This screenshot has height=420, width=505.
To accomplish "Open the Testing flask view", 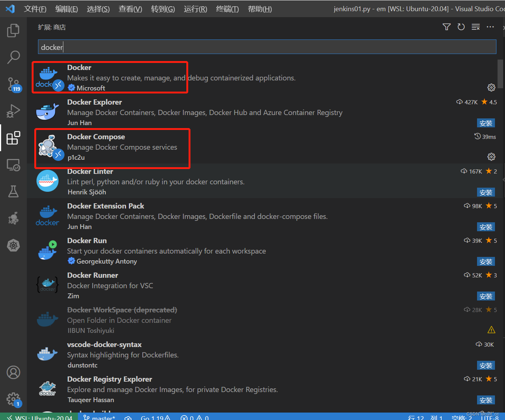I will click(x=13, y=191).
